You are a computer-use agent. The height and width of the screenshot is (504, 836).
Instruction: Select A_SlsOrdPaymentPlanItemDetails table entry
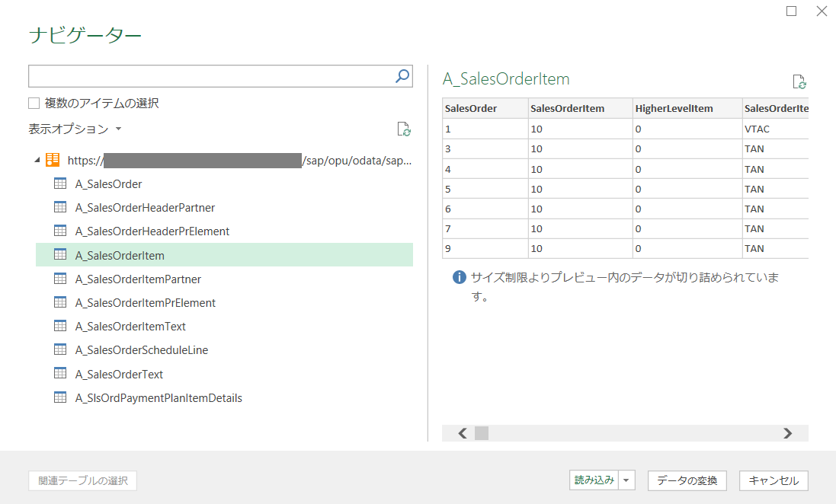[159, 398]
